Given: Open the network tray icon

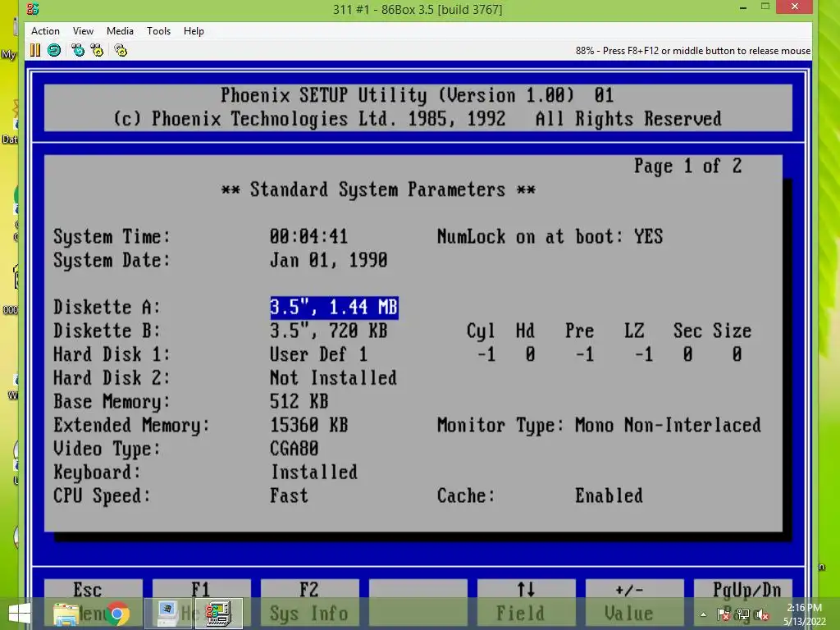Looking at the screenshot, I should coord(742,615).
